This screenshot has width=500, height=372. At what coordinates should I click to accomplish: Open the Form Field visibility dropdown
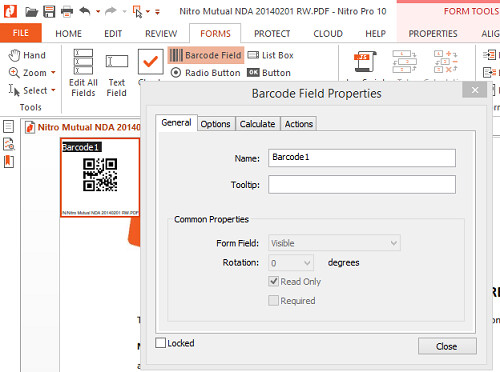[x=334, y=243]
